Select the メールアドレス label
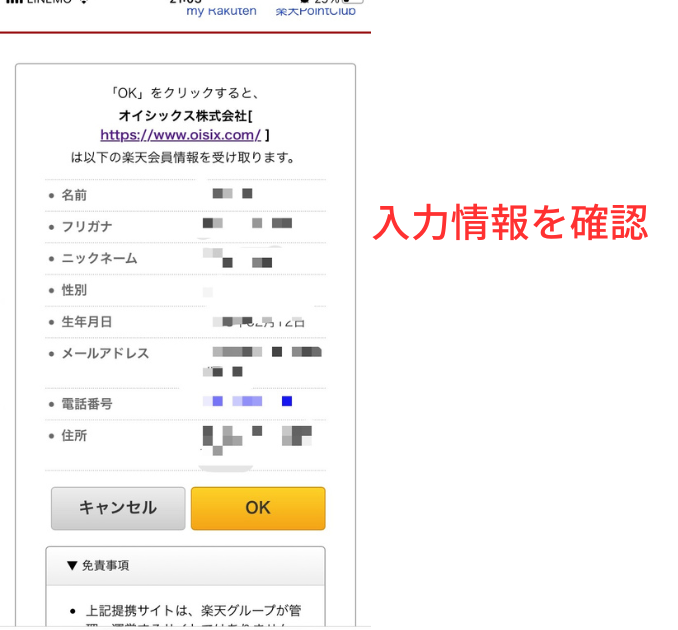The height and width of the screenshot is (630, 678). pyautogui.click(x=106, y=353)
